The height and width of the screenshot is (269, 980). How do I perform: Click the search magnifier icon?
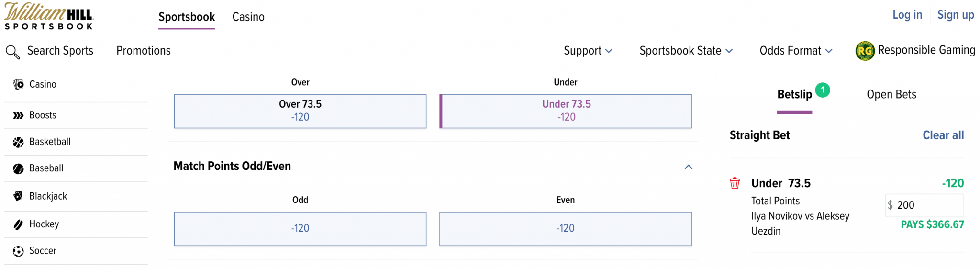point(12,51)
